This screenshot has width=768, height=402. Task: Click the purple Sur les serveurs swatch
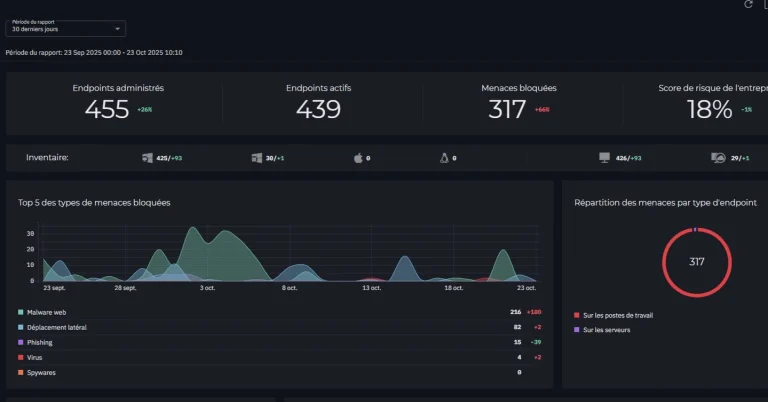pyautogui.click(x=577, y=329)
